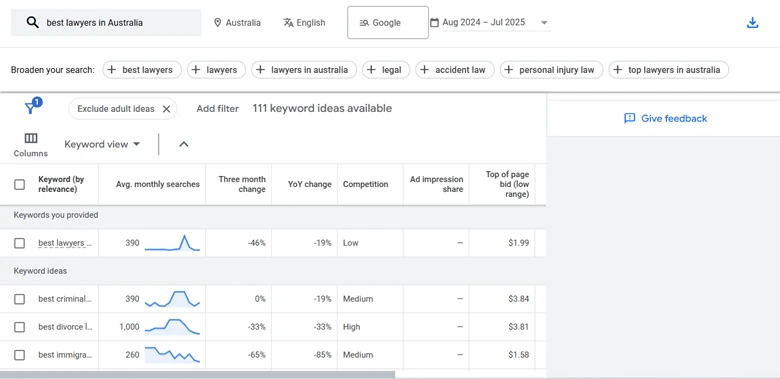Add 'best lawyers' plus icon chip
Screen dimensions: 780x379
[112, 70]
